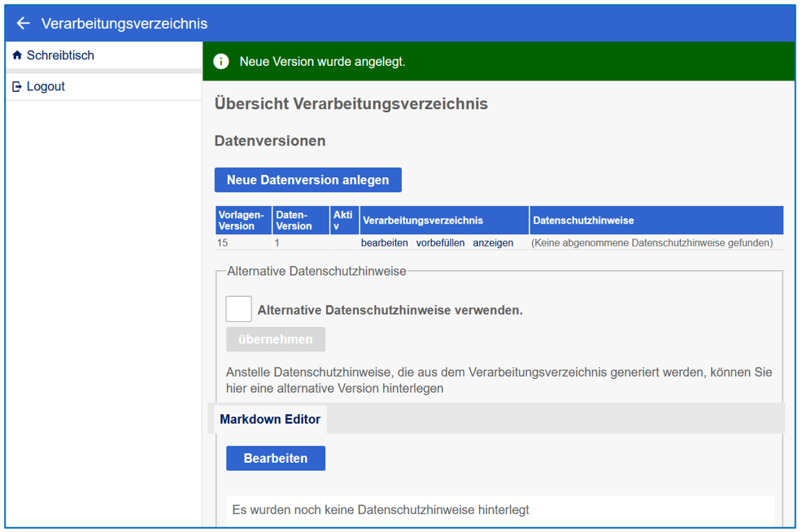The width and height of the screenshot is (802, 532).
Task: Click the Vorlagen-Version column header
Action: click(x=242, y=220)
